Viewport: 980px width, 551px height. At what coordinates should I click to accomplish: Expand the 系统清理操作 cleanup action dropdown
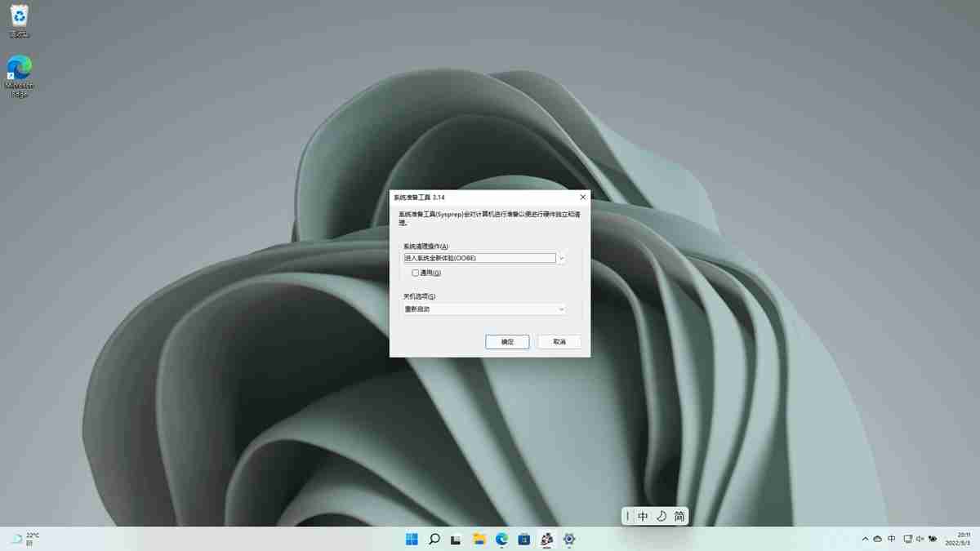click(561, 258)
